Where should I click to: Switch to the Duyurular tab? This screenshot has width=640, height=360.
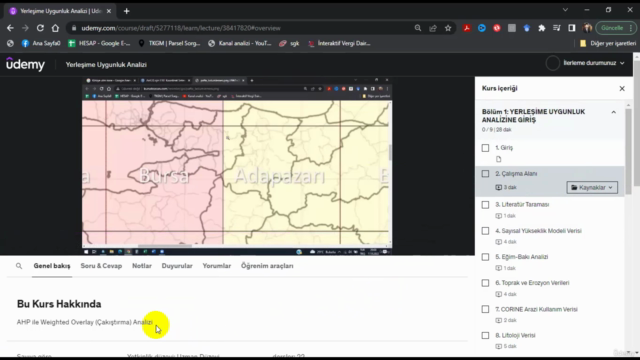[177, 266]
